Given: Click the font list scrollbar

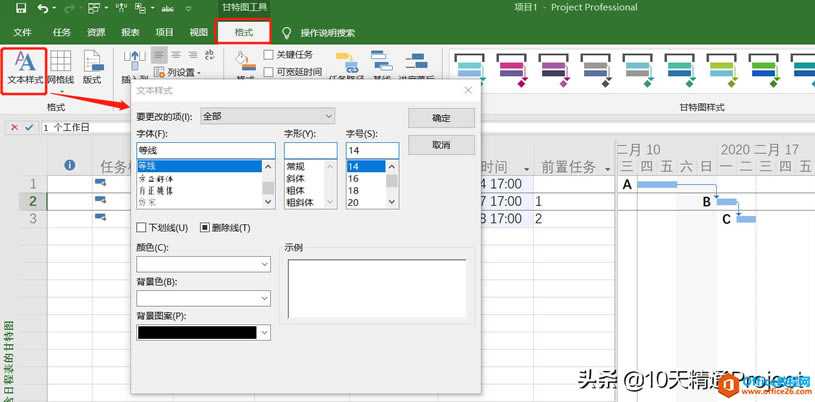Looking at the screenshot, I should [x=268, y=184].
